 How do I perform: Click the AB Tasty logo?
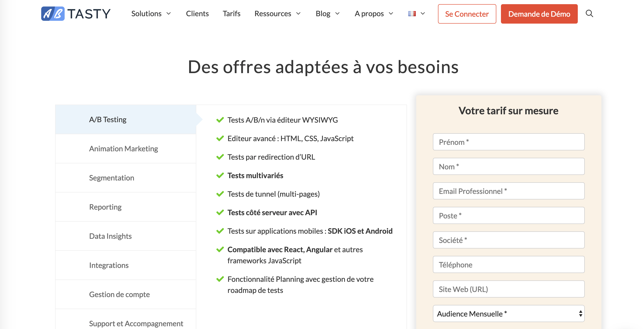tap(76, 13)
